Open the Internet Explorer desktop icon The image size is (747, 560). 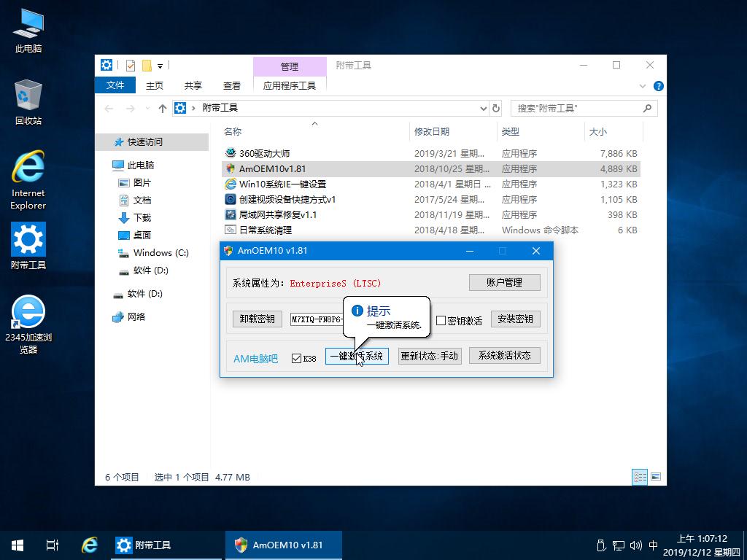tap(28, 180)
